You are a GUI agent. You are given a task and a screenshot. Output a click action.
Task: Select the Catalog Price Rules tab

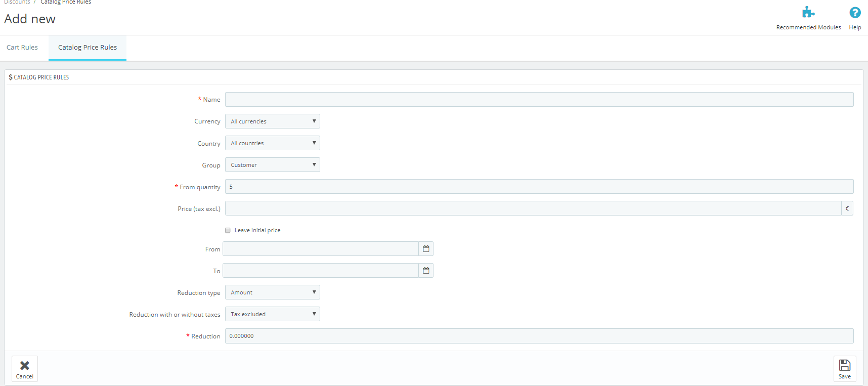(88, 48)
